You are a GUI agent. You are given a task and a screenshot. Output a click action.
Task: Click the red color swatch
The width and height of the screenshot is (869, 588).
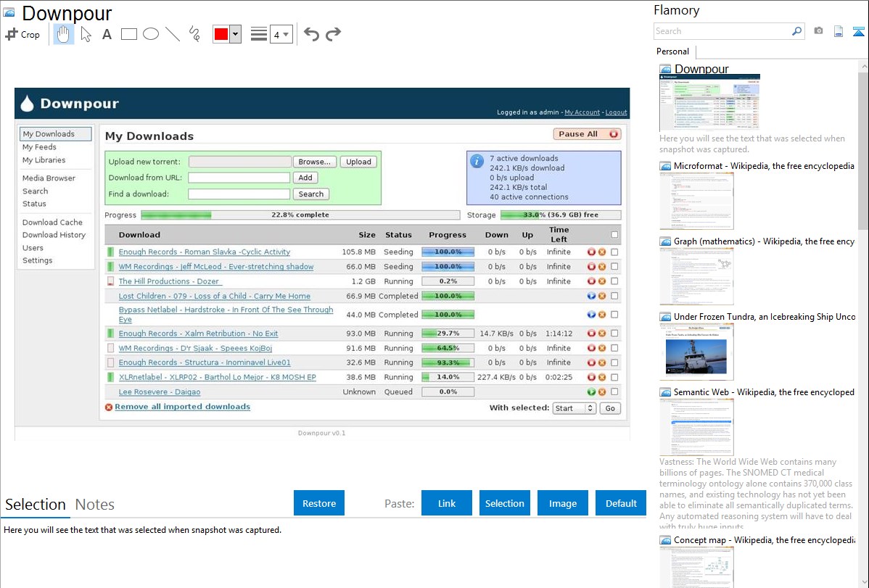[x=221, y=34]
